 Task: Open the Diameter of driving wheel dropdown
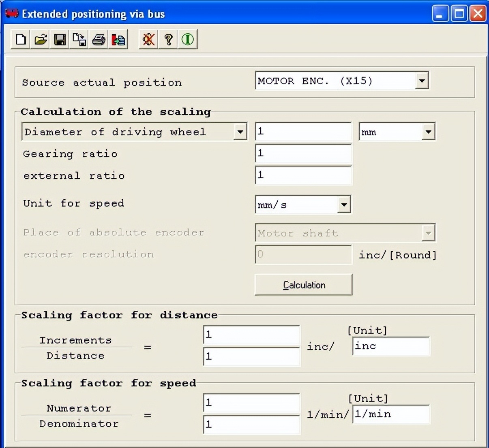[240, 132]
